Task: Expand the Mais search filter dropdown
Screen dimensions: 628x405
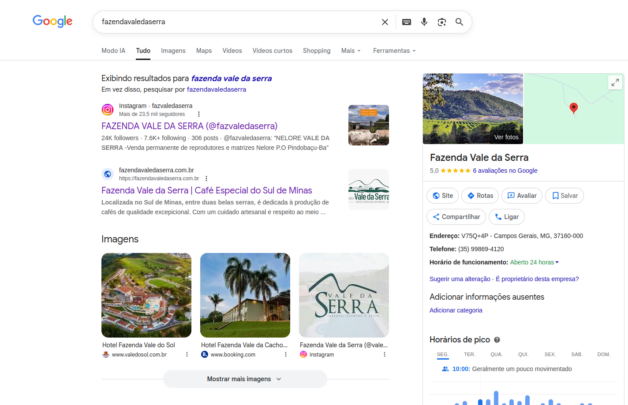Action: 349,50
